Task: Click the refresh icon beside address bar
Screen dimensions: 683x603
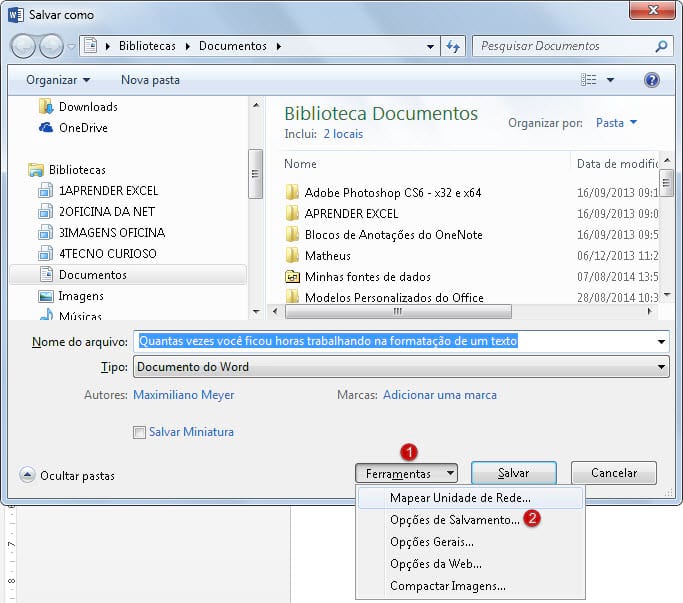Action: click(x=453, y=46)
